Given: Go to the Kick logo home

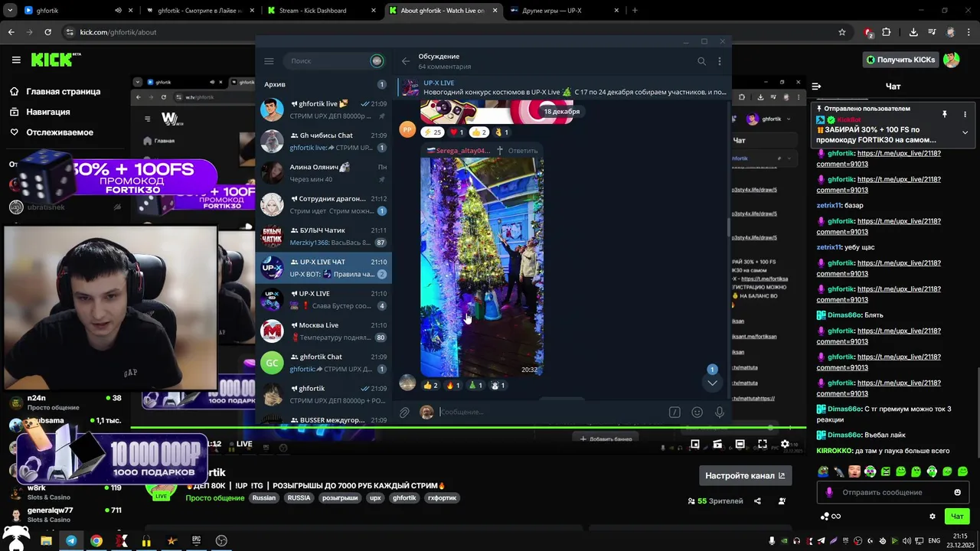Looking at the screenshot, I should [56, 60].
